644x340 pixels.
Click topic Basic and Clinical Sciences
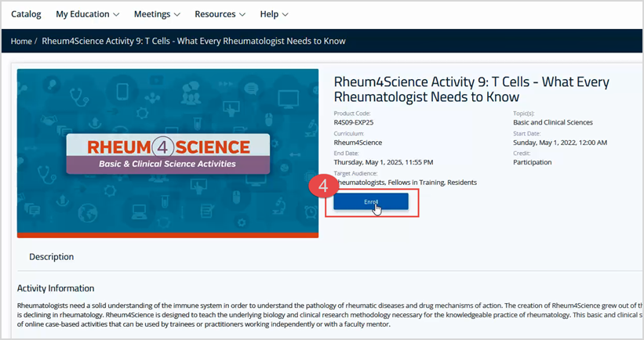coord(553,122)
